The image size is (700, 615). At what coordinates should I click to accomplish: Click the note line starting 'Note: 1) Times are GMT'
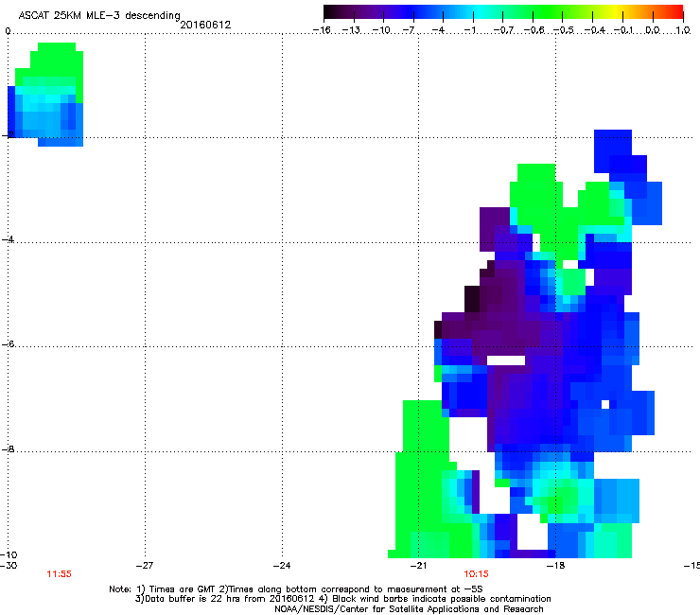coord(296,589)
